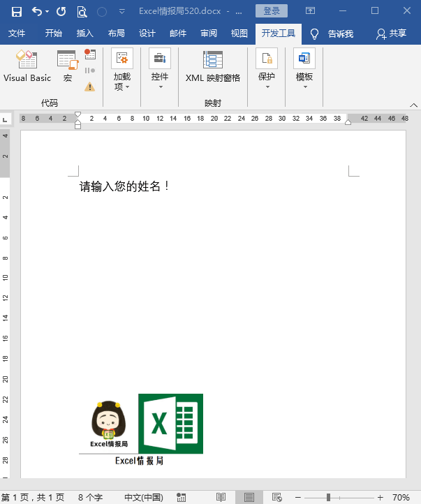Screen dimensions: 421x504
Task: Expand the 控件 controls dropdown
Action: pos(160,69)
